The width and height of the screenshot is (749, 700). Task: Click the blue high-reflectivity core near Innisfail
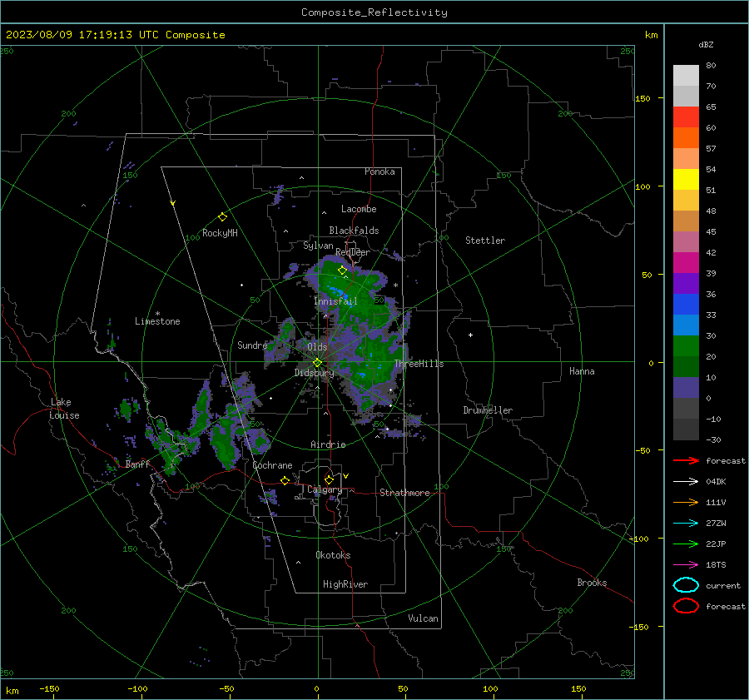click(x=337, y=291)
